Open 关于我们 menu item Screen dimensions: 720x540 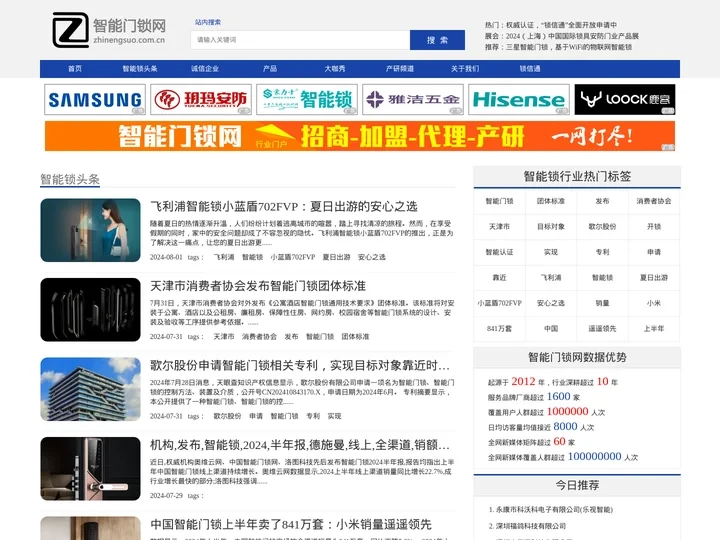pos(465,69)
